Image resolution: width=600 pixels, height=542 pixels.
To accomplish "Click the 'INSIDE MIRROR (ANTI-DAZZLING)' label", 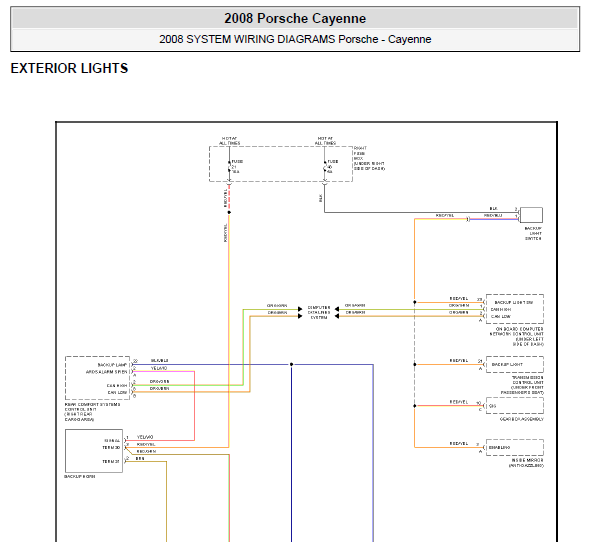I will coord(526,463).
